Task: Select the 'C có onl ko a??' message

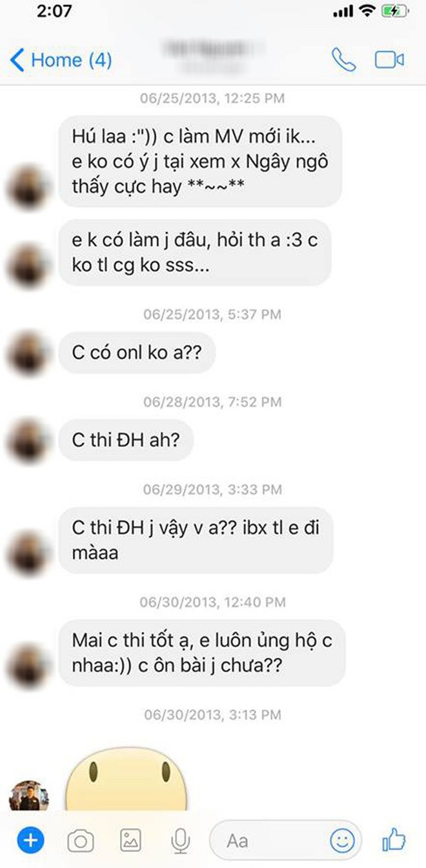Action: coord(136,354)
